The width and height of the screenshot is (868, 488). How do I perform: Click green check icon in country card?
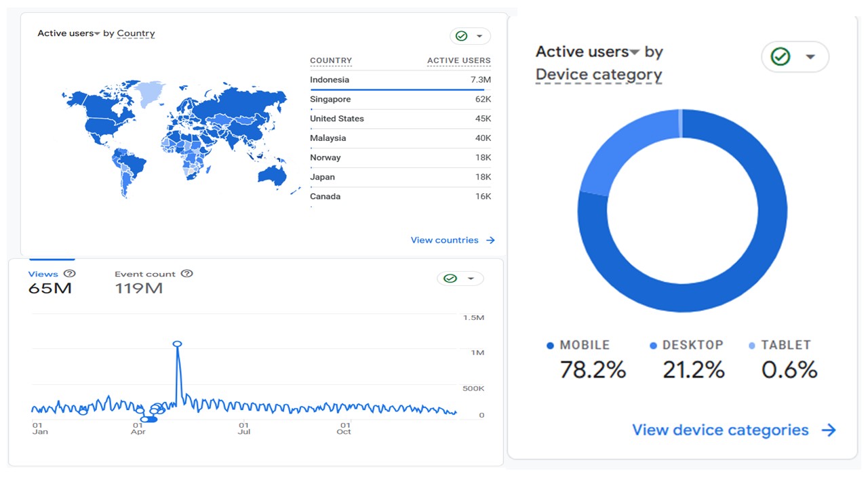click(x=461, y=36)
